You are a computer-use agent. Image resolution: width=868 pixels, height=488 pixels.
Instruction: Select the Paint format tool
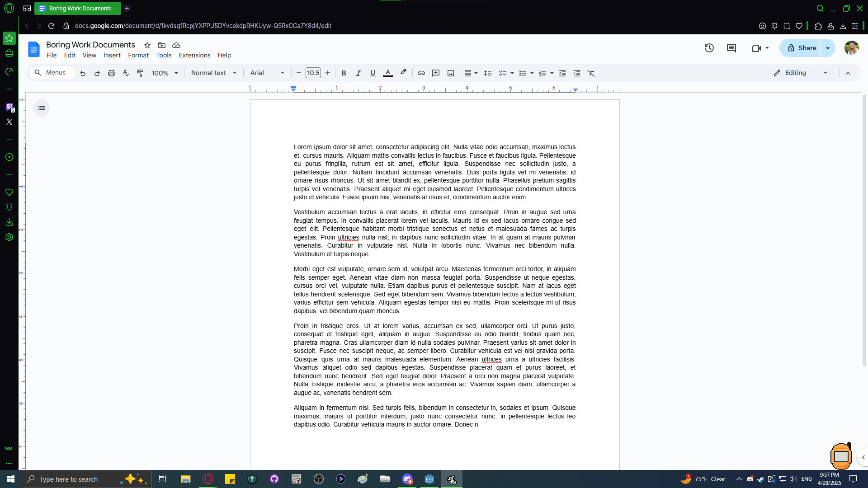tap(140, 73)
